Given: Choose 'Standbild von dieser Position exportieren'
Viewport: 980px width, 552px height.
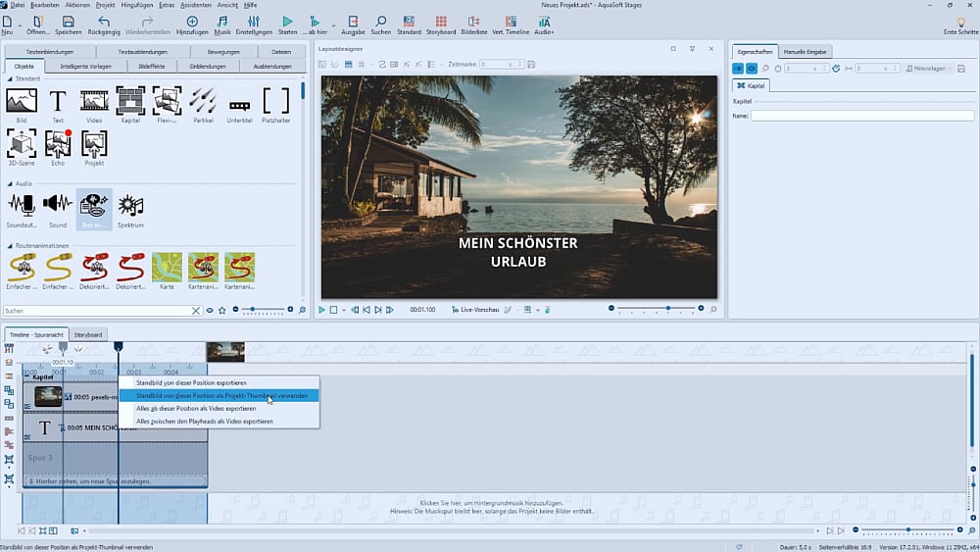Looking at the screenshot, I should click(191, 382).
